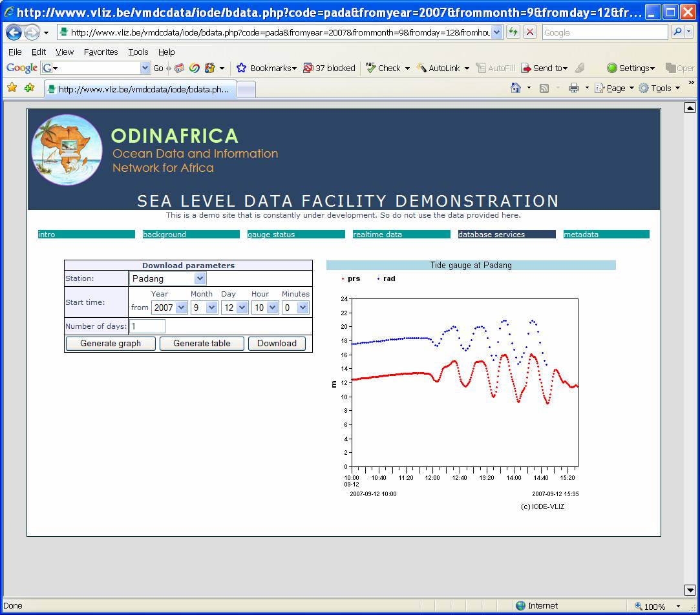Click the Number of days input field
700x615 pixels.
(x=147, y=326)
